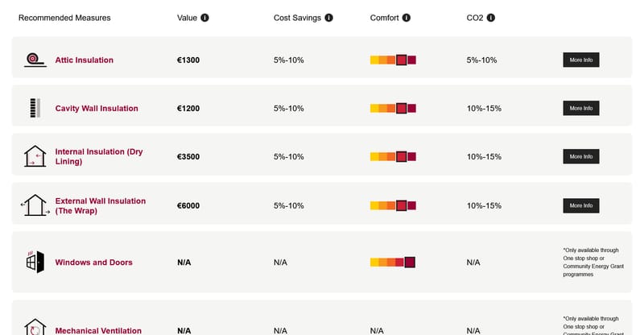Open the Windows and Doors link
644x335 pixels.
93,263
